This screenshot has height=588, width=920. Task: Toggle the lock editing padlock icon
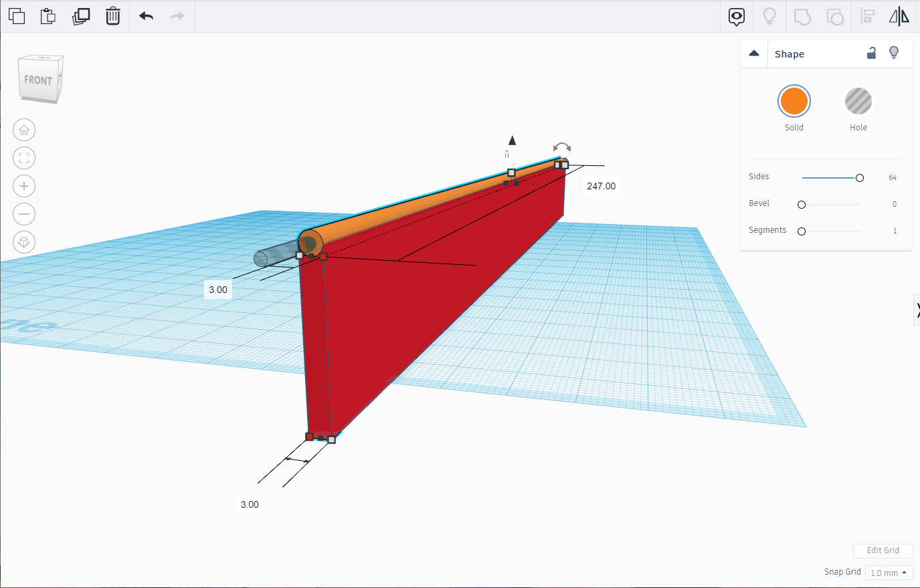click(x=871, y=53)
